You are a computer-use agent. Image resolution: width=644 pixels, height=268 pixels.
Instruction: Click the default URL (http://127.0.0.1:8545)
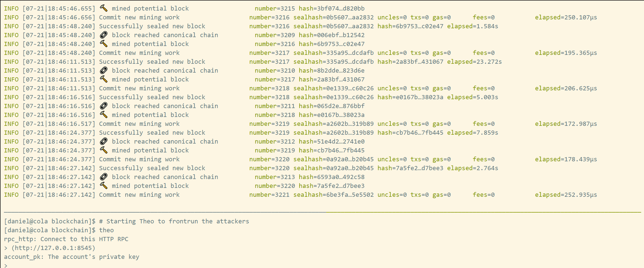53,248
